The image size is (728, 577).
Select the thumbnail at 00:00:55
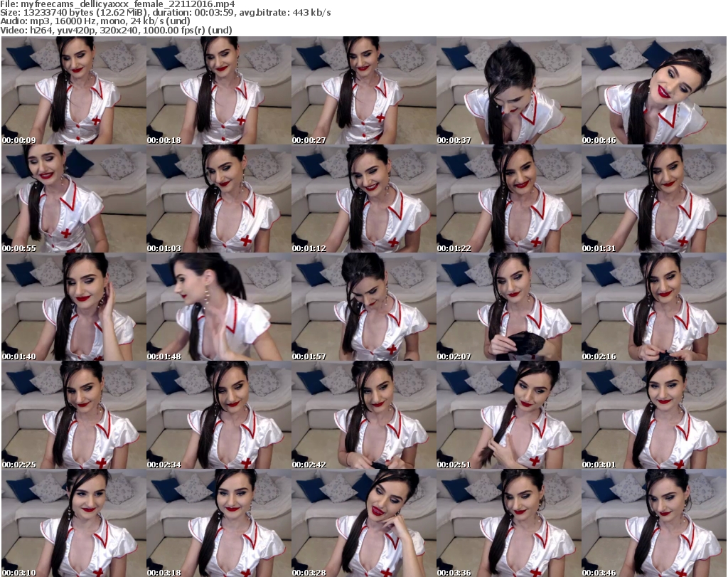point(73,198)
